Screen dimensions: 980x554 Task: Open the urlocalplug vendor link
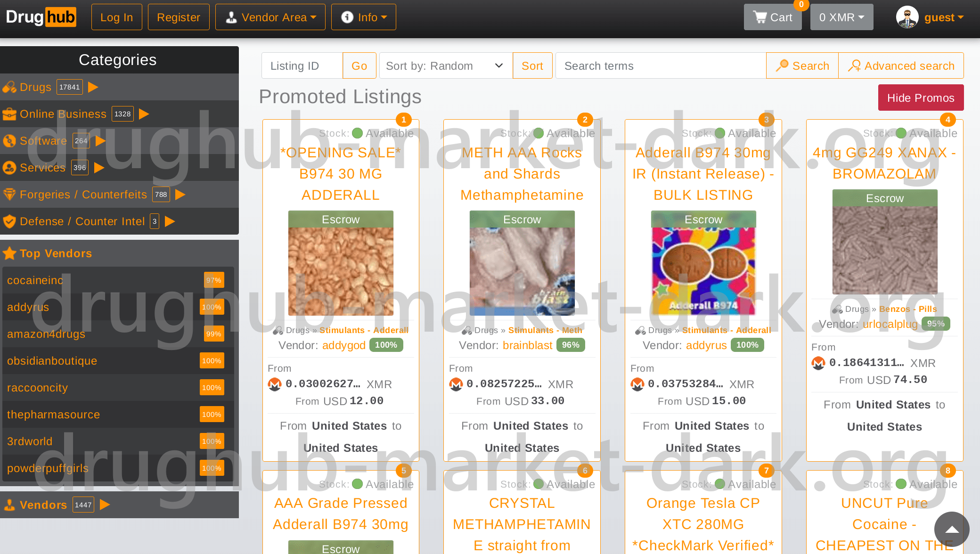(890, 324)
